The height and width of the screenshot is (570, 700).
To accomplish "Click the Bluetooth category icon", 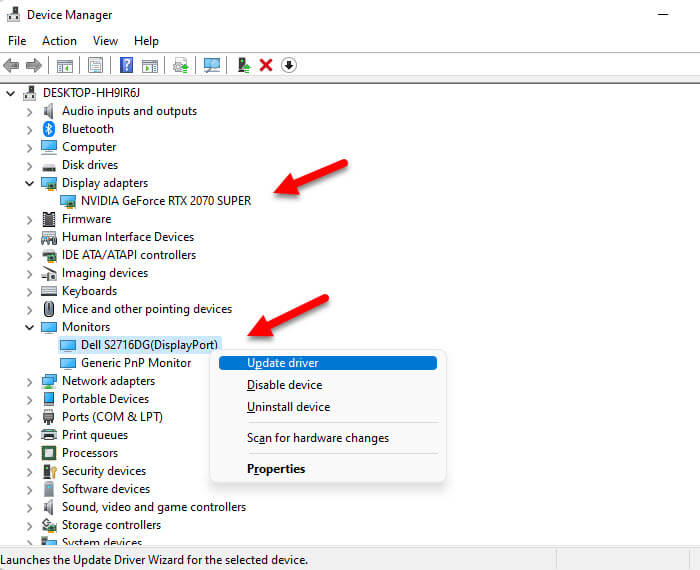I will tap(49, 129).
